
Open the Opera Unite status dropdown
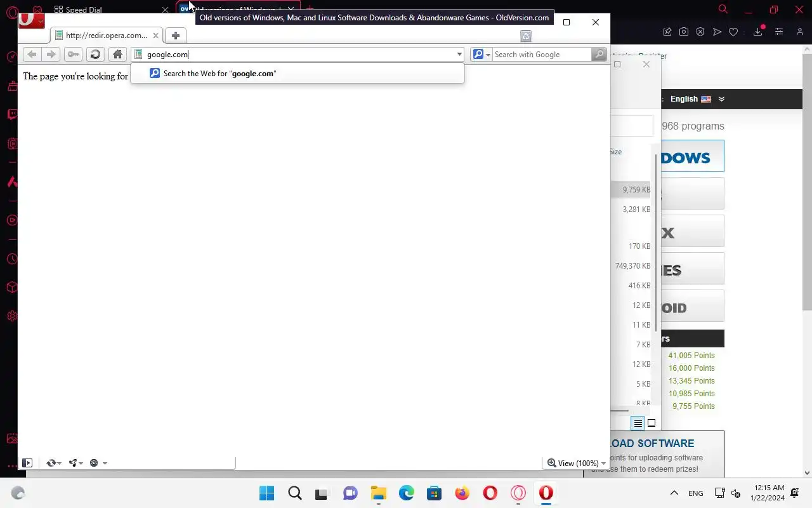(76, 463)
